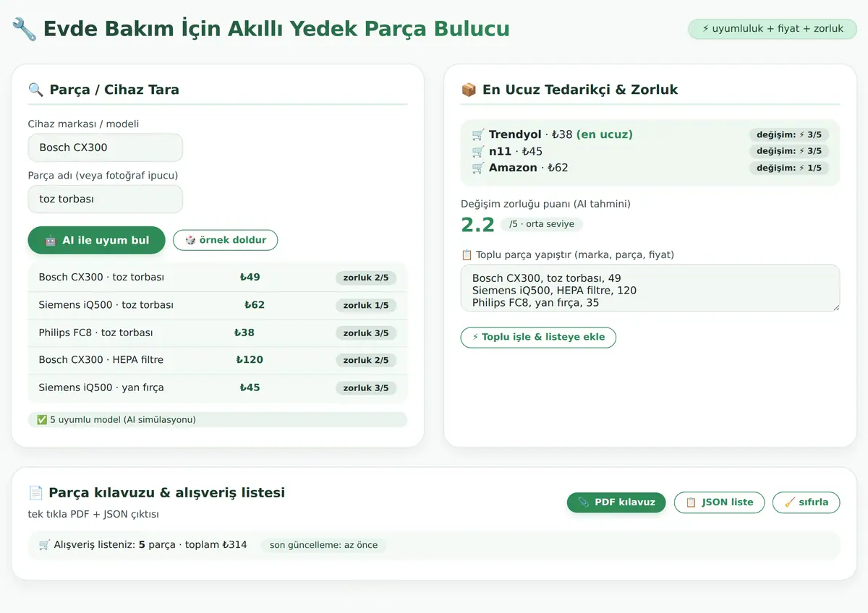The image size is (868, 613).
Task: Click the toplam ₺314 summary text
Action: click(216, 544)
